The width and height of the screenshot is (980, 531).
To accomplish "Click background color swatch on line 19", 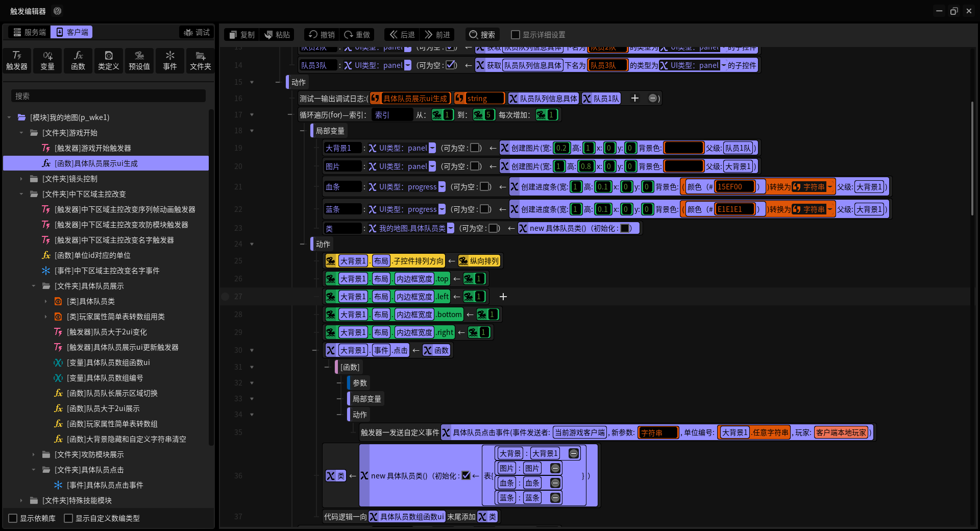I will coord(683,148).
